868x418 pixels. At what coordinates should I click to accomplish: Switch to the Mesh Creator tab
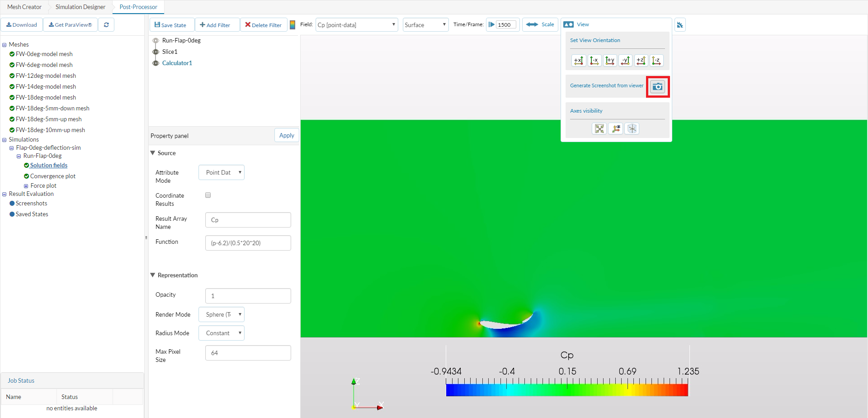click(24, 7)
